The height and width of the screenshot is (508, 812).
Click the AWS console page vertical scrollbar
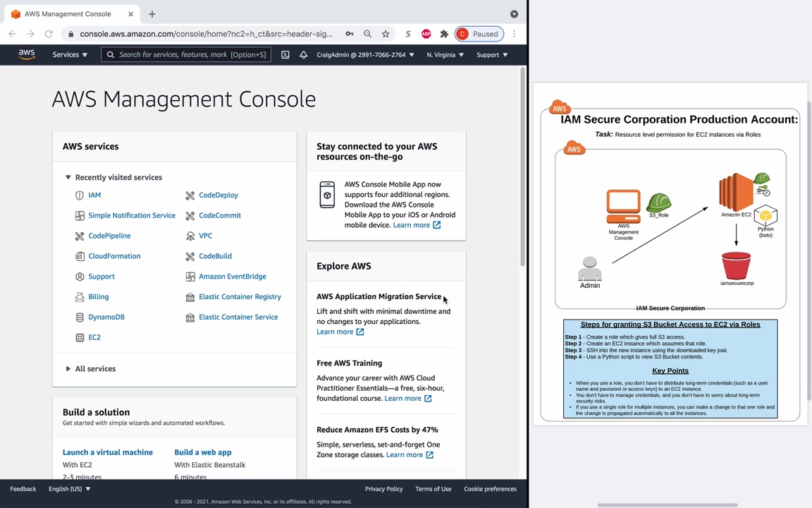click(x=522, y=167)
